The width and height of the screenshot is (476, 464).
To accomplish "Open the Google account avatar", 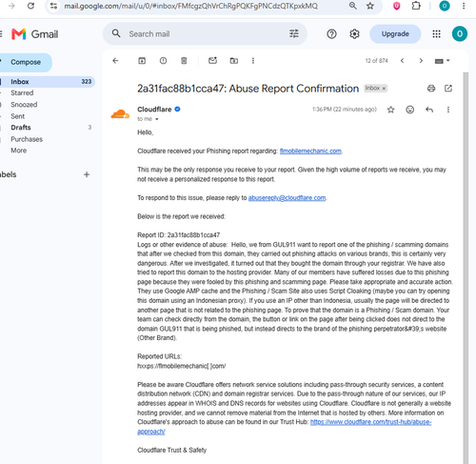I will (460, 34).
